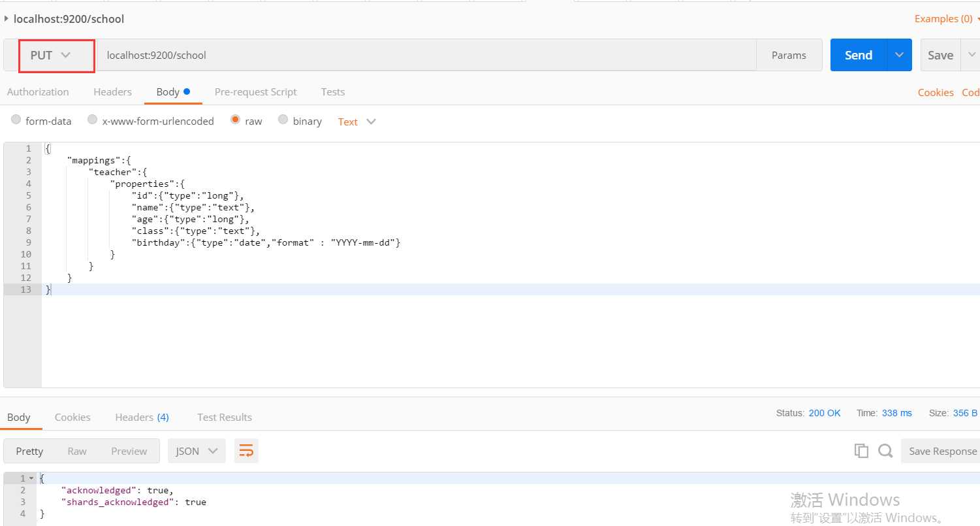Click the request URL input field

[424, 56]
